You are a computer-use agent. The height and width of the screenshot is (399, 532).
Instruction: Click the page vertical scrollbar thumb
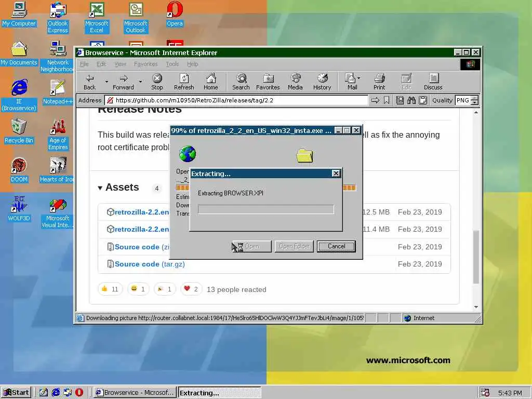[476, 257]
